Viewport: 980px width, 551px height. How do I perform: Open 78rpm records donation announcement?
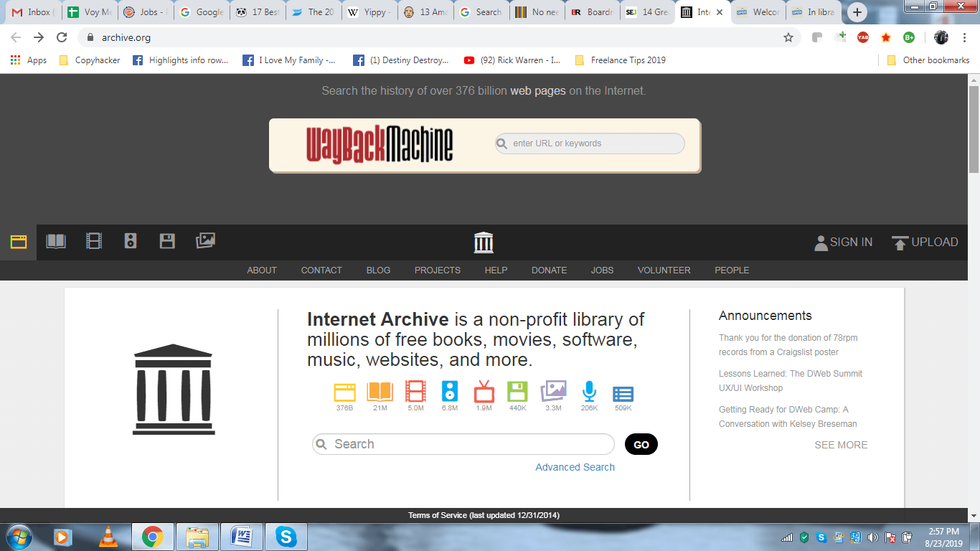(788, 344)
